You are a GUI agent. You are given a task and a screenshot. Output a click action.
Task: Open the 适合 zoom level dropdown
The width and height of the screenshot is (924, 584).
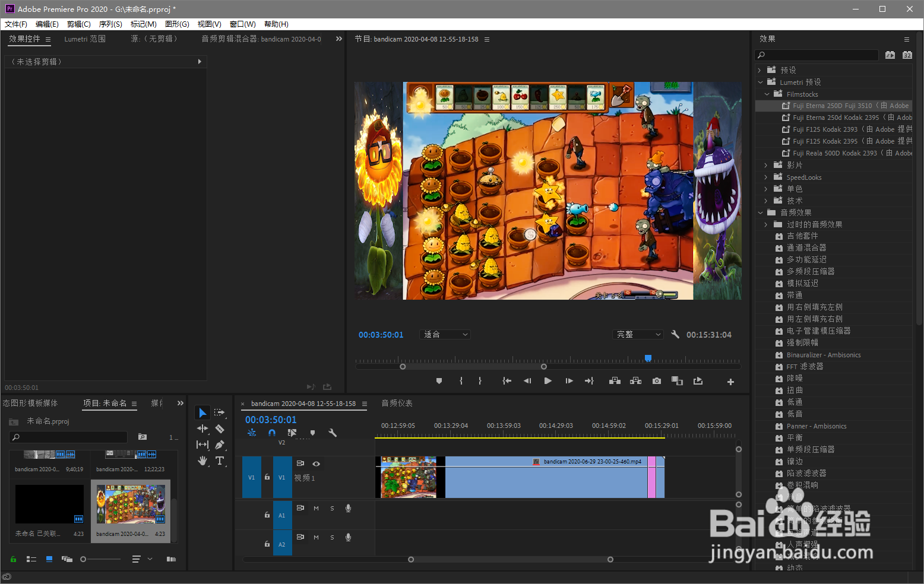(x=445, y=334)
